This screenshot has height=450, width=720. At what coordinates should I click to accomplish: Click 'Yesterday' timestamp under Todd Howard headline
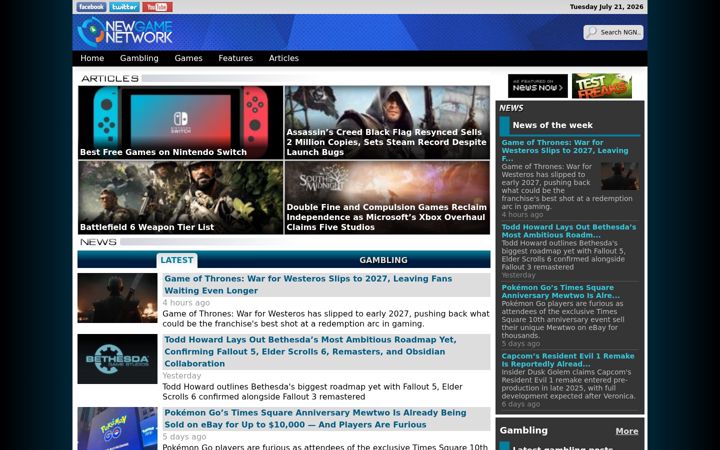point(182,376)
